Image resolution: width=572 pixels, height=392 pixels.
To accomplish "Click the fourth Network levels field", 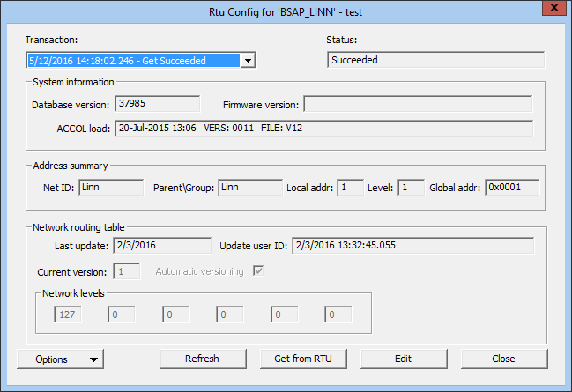I will 229,314.
